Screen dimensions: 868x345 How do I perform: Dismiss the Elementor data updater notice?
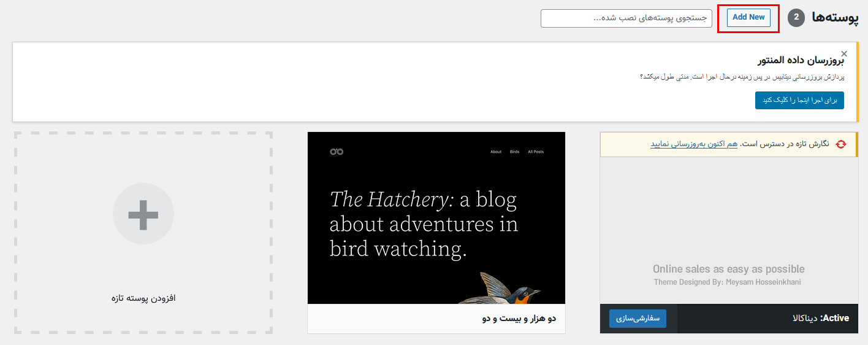(x=844, y=53)
